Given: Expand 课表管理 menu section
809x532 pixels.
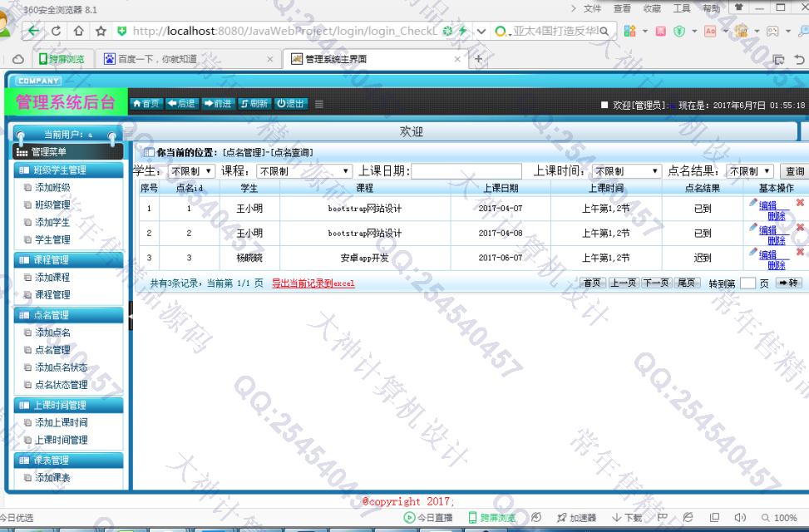Looking at the screenshot, I should [69, 461].
